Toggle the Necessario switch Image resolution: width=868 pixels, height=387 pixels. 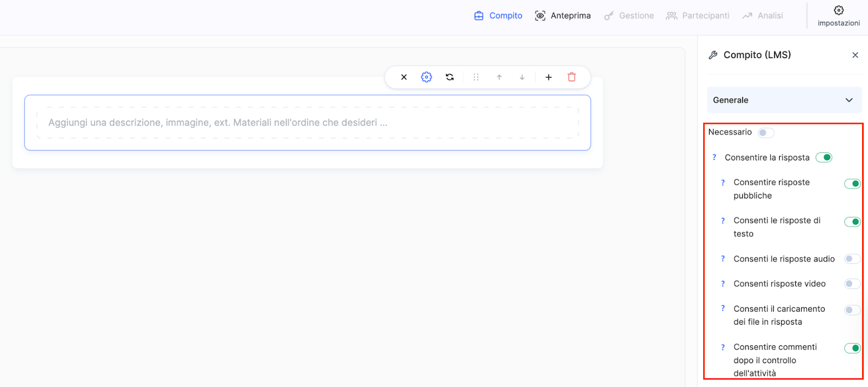click(765, 132)
